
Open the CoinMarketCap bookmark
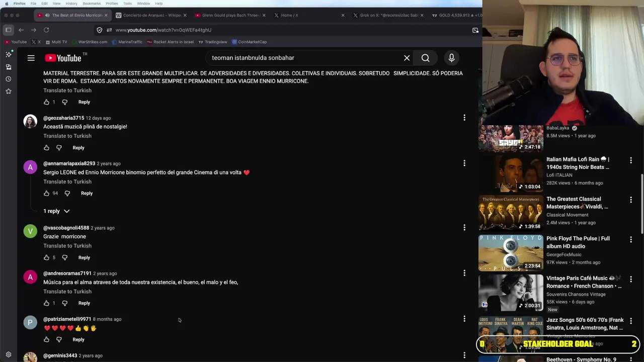pos(249,42)
